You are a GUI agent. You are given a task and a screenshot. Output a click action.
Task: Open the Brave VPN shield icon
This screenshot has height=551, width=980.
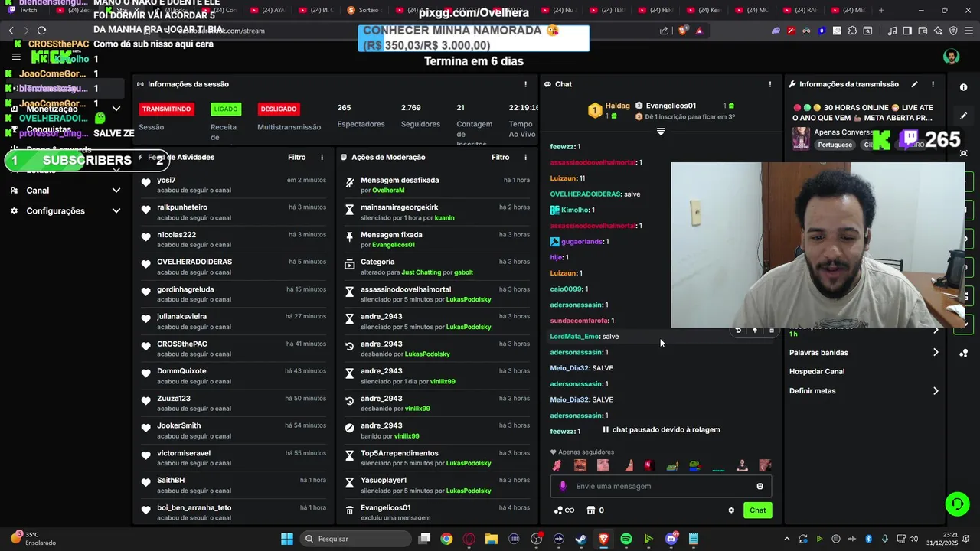(x=953, y=31)
